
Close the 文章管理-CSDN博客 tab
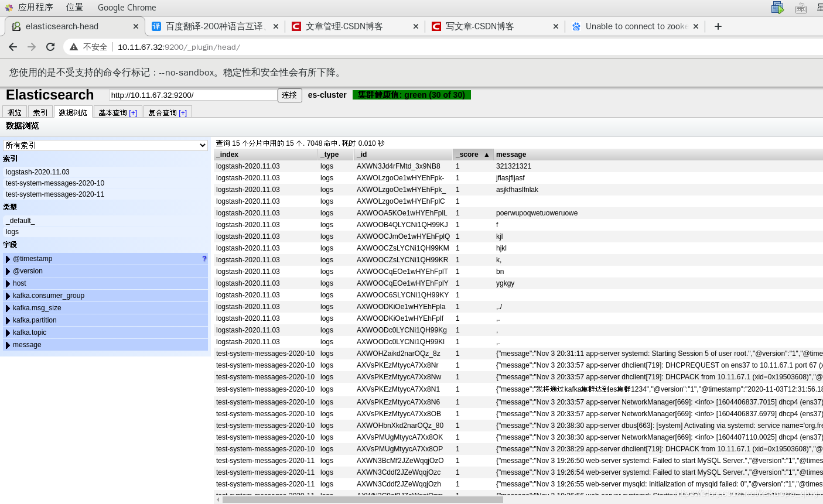(416, 26)
